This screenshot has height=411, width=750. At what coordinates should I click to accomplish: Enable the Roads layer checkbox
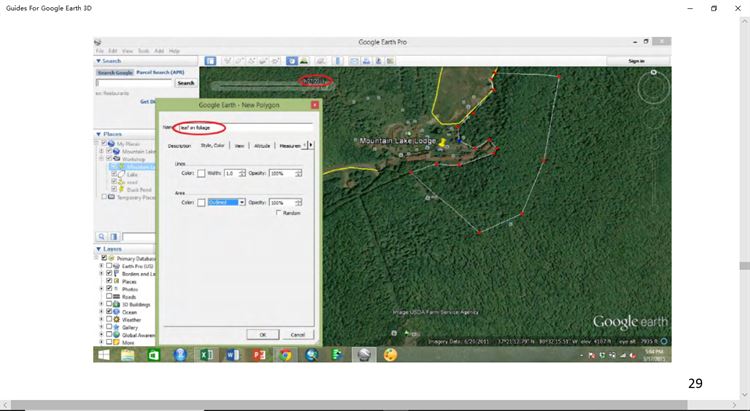(109, 297)
